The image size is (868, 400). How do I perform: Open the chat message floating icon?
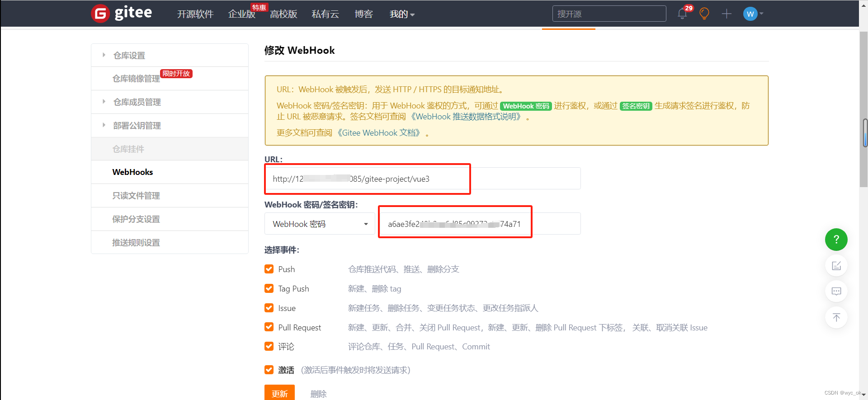(836, 291)
